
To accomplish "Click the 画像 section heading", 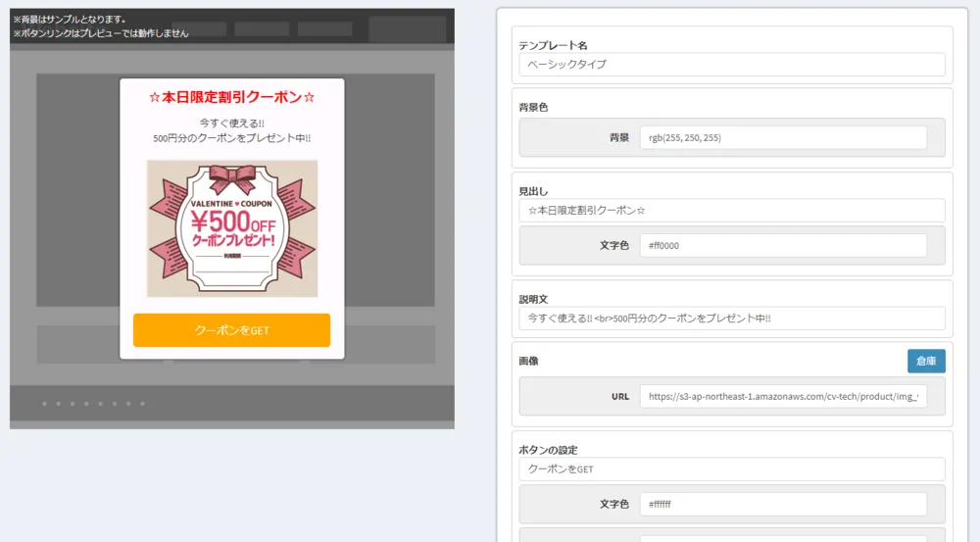I will coord(529,361).
